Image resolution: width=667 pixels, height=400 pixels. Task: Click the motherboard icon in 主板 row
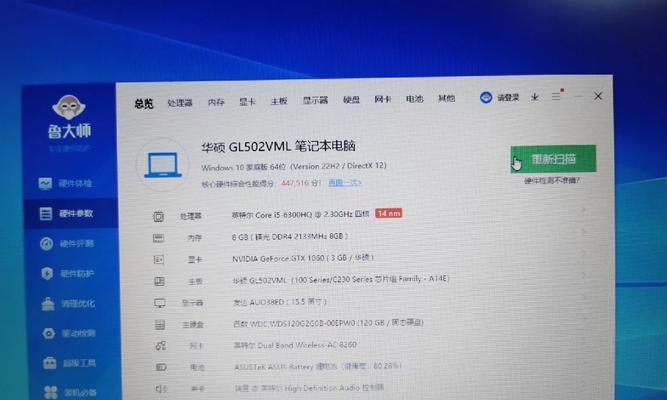click(159, 281)
